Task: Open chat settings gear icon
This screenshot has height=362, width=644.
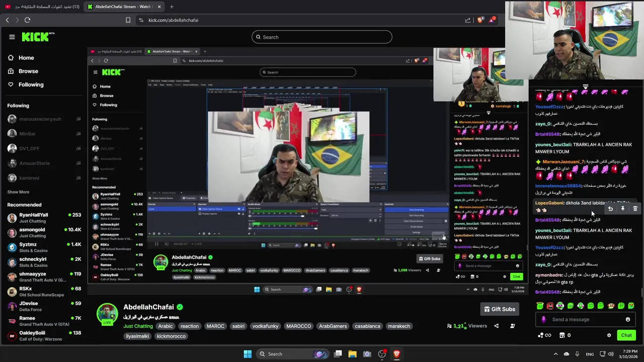Action: coord(609,335)
